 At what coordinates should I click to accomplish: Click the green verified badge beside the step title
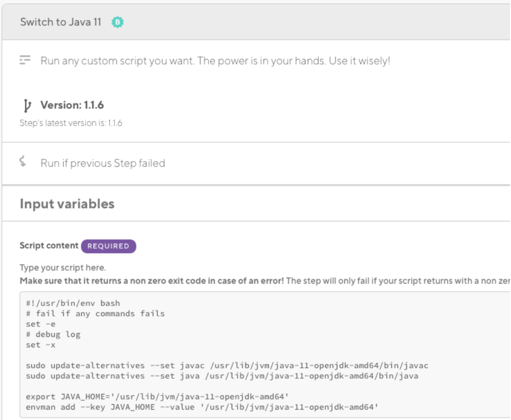click(117, 22)
